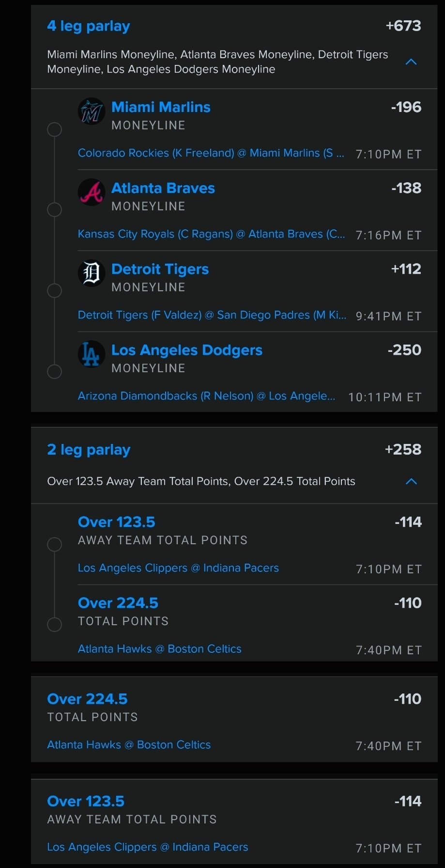Click the Detroit Tigers team logo

[x=92, y=273]
